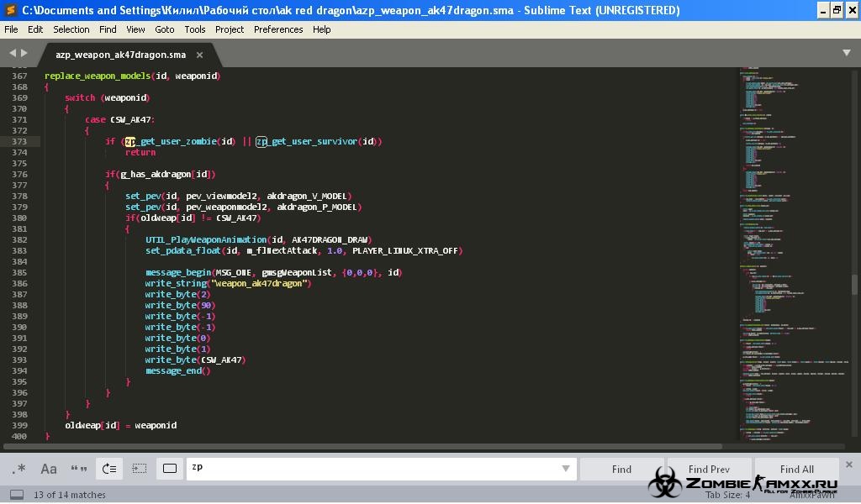Enable whole word matching in find
Image resolution: width=861 pixels, height=504 pixels.
[79, 469]
